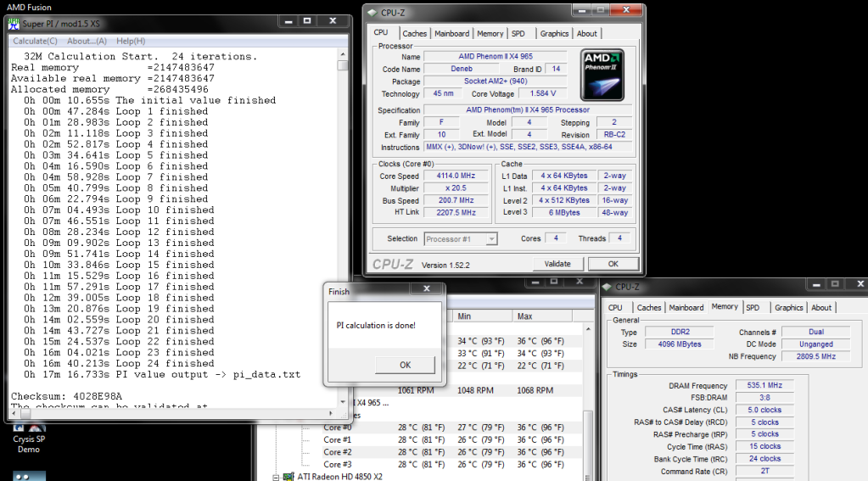Click the CPU-Z icon in the lower window title bar
Viewport: 868px width, 481px height.
click(608, 287)
